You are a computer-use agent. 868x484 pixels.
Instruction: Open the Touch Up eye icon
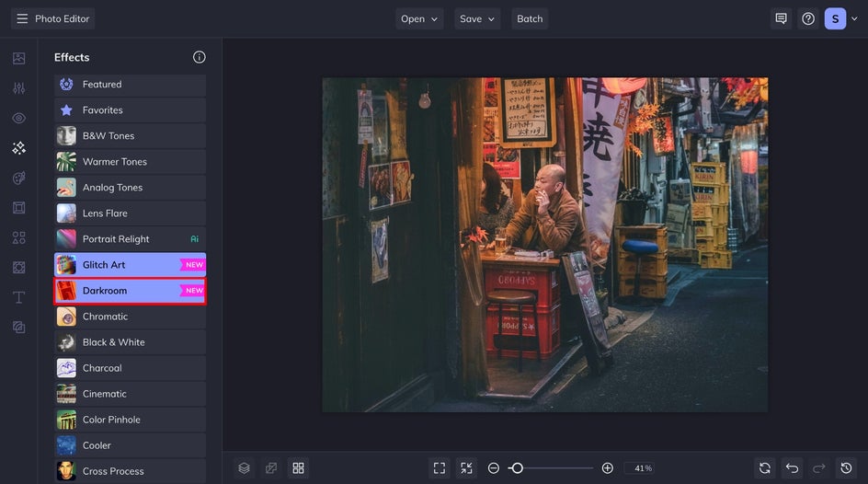pyautogui.click(x=18, y=119)
